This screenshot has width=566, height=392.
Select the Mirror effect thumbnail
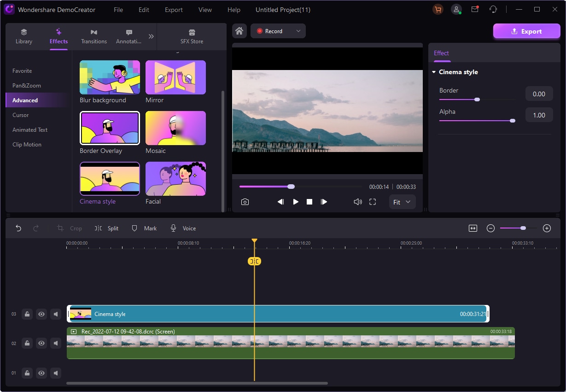(x=175, y=77)
